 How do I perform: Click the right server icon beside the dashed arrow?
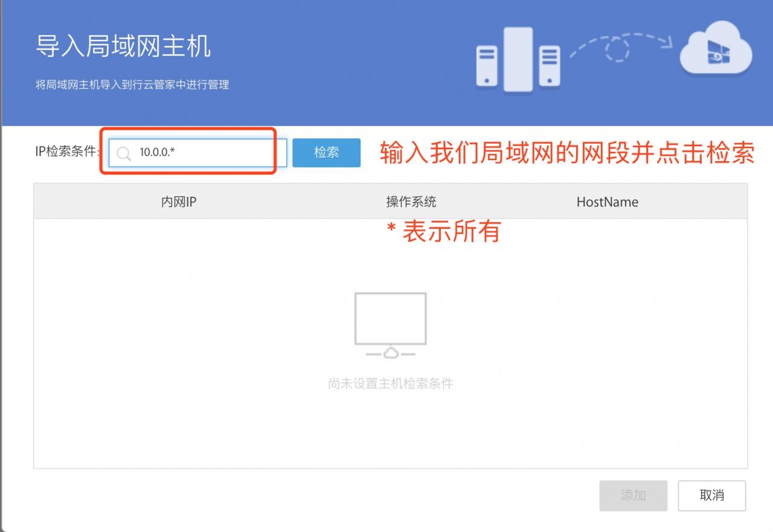click(x=549, y=66)
